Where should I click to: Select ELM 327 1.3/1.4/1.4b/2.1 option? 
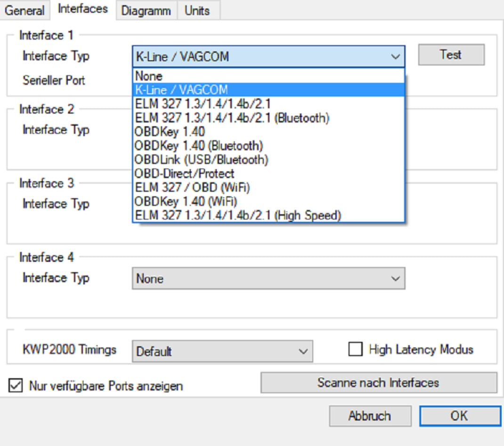268,103
